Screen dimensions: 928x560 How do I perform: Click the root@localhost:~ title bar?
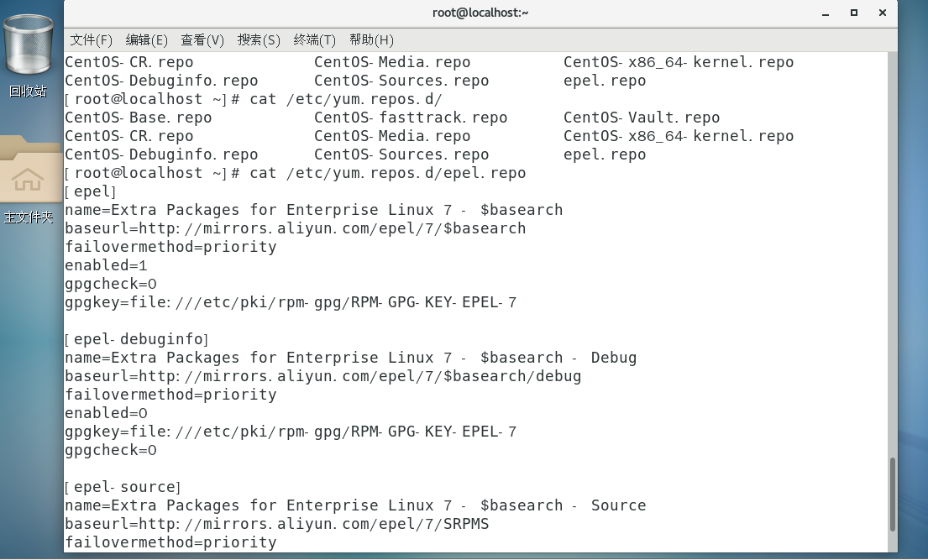pyautogui.click(x=480, y=13)
